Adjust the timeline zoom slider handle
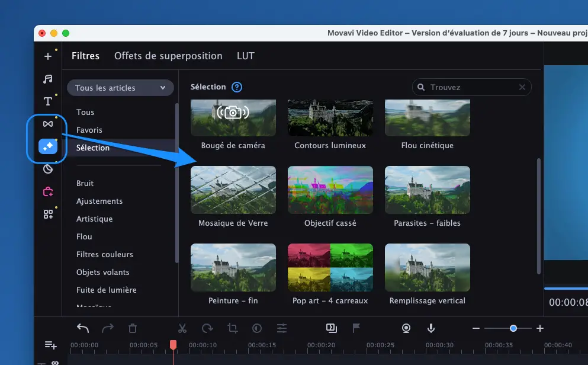 (513, 328)
